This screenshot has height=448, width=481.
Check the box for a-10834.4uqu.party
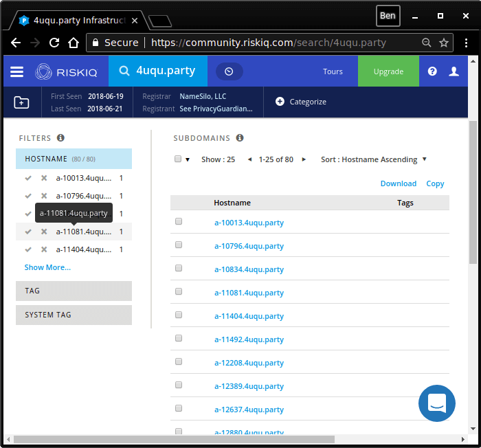179,268
